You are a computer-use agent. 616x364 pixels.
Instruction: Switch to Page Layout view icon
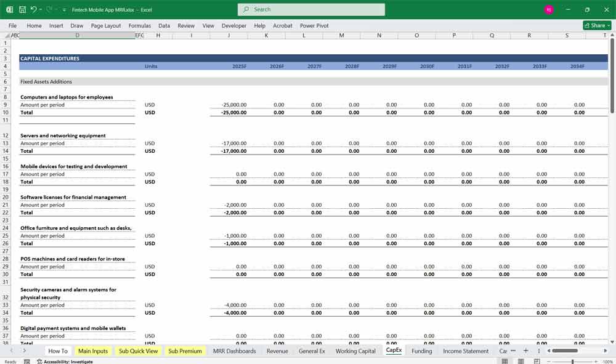(x=521, y=362)
